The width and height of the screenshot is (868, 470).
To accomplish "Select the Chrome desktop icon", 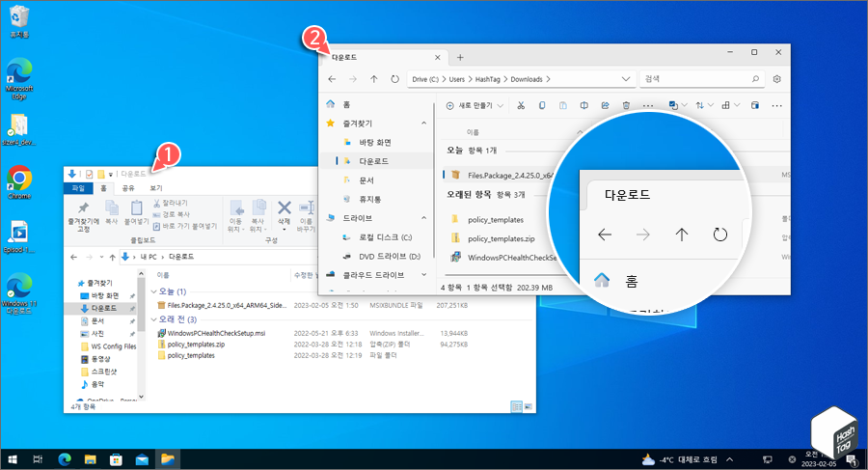I will click(x=19, y=182).
